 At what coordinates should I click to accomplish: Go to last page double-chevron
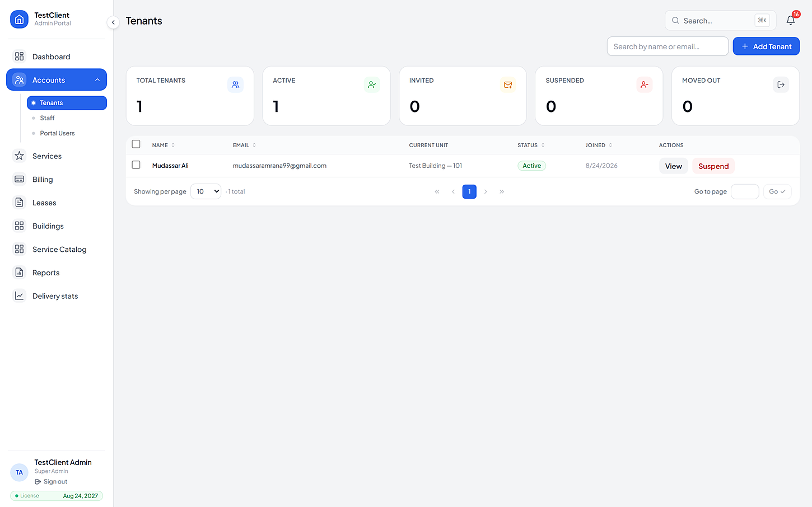(x=502, y=191)
